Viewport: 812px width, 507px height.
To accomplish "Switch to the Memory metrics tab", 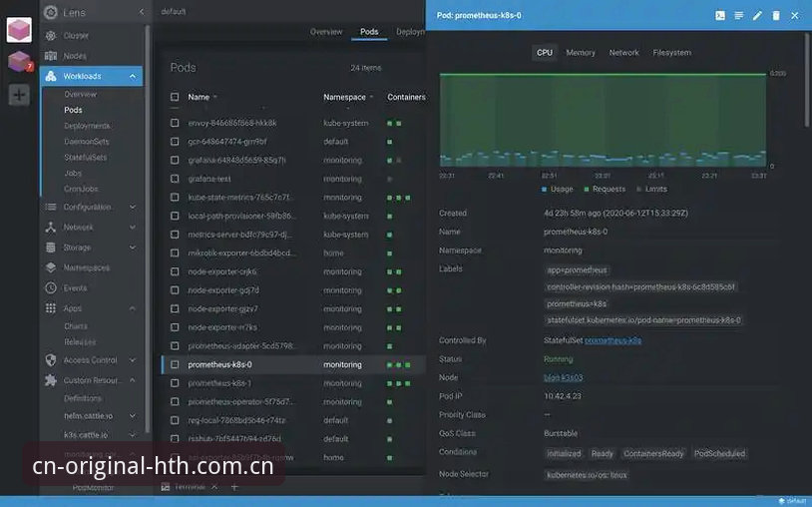I will pyautogui.click(x=581, y=53).
